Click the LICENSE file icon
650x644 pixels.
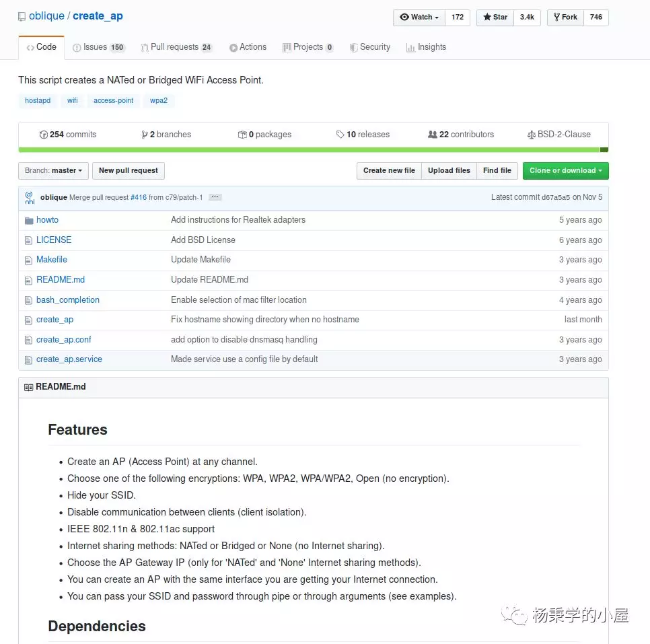pos(28,240)
